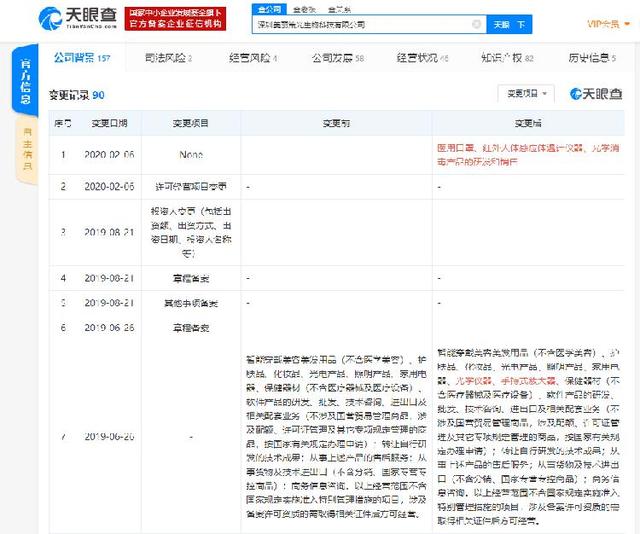Click the 2019-06-26 date in row 6
The height and width of the screenshot is (534, 640).
pos(109,327)
